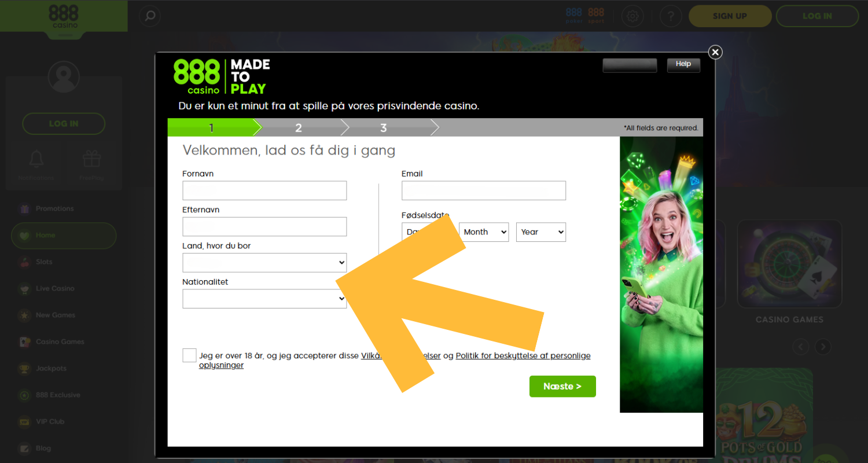Click the Slots cherry icon in the sidebar
The image size is (868, 463).
click(x=24, y=262)
